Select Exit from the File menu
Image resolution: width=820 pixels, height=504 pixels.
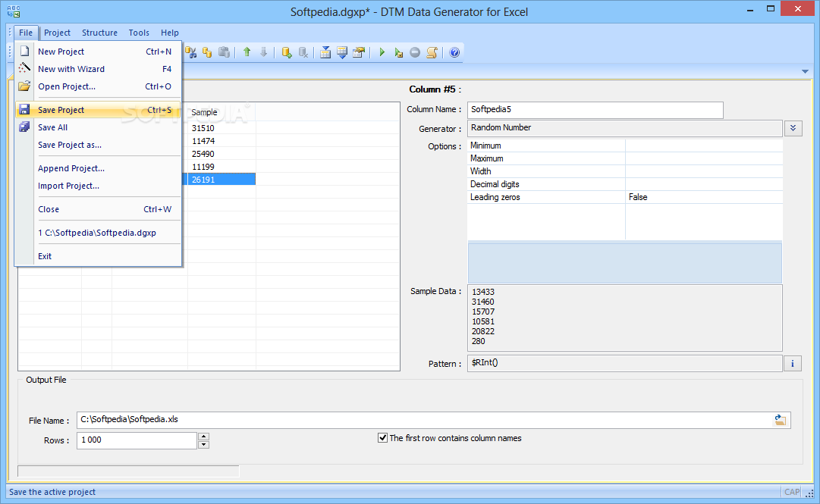pos(99,256)
